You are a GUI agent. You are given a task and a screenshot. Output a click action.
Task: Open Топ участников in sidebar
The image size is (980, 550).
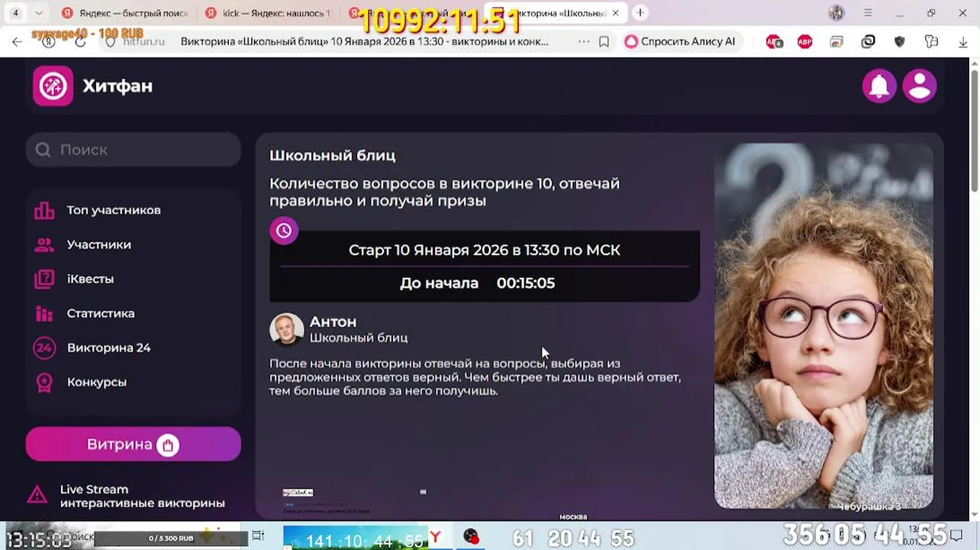114,210
